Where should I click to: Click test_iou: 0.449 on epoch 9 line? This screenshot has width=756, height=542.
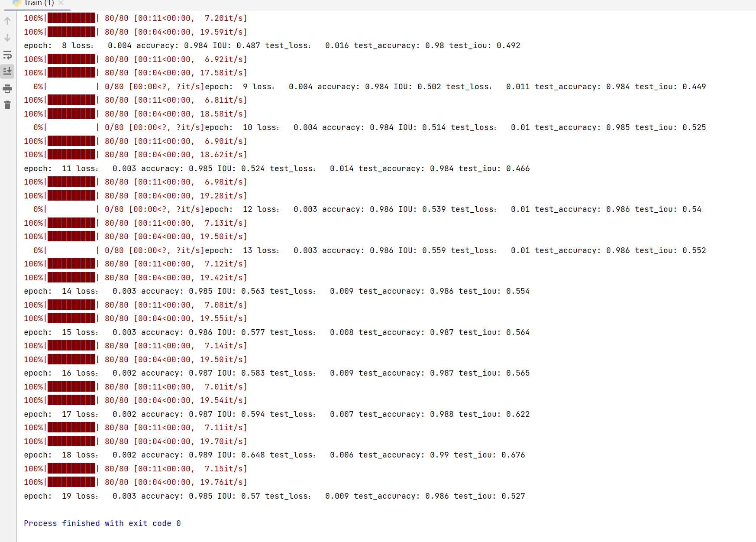[x=670, y=87]
